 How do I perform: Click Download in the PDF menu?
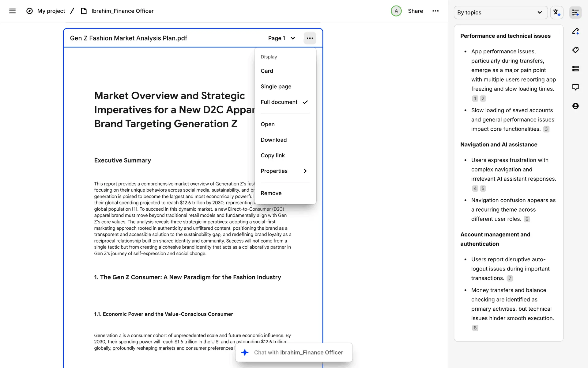tap(273, 140)
